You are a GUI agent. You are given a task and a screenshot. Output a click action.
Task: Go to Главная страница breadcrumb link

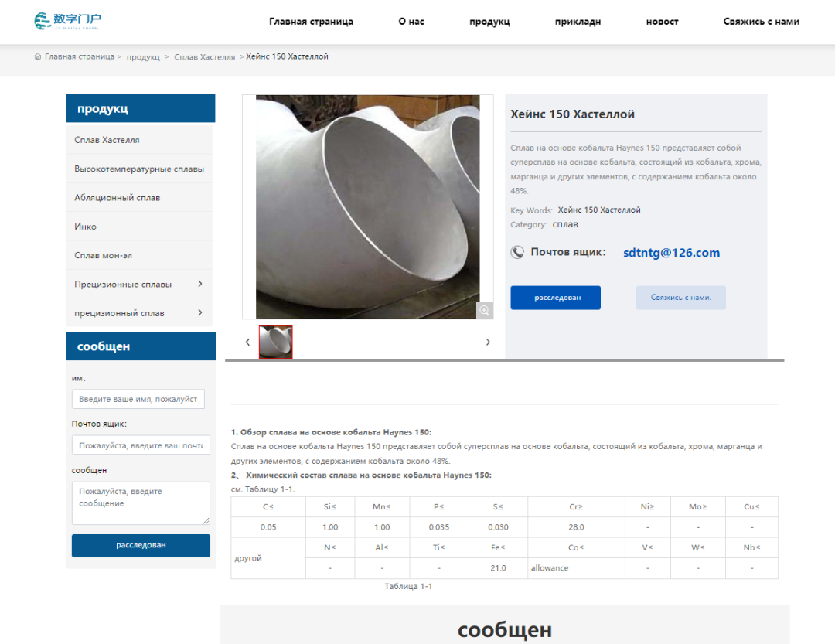[80, 56]
